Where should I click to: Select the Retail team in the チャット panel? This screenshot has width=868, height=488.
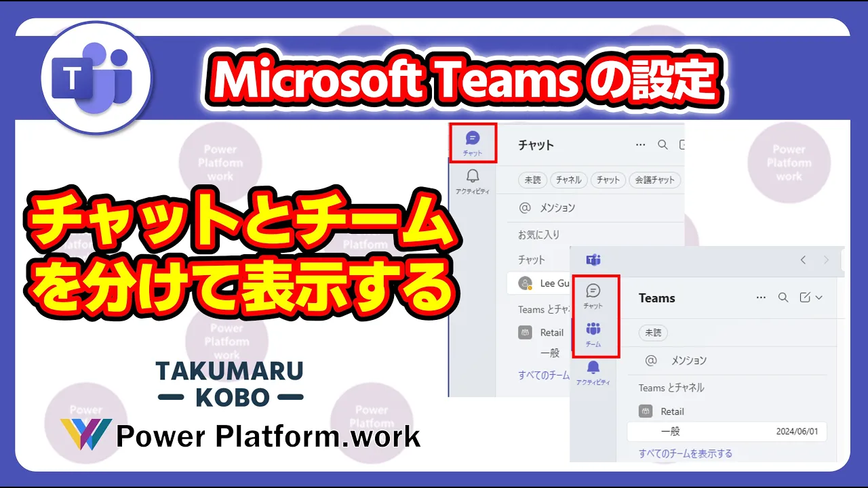pyautogui.click(x=552, y=332)
